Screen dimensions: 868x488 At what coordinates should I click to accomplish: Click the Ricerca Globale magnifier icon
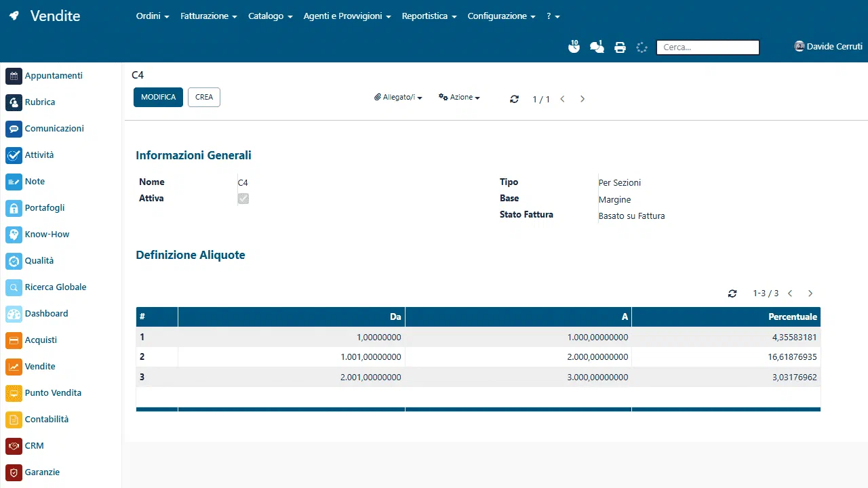point(14,287)
